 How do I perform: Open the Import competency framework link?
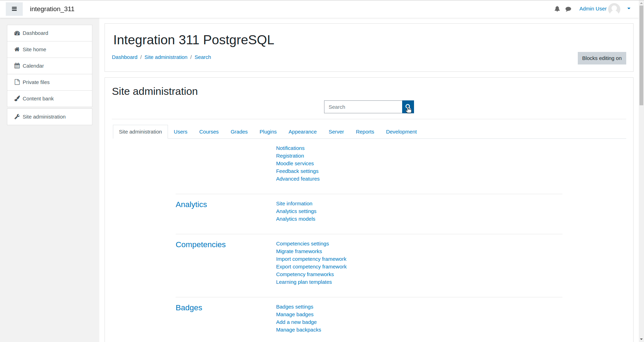(x=311, y=259)
